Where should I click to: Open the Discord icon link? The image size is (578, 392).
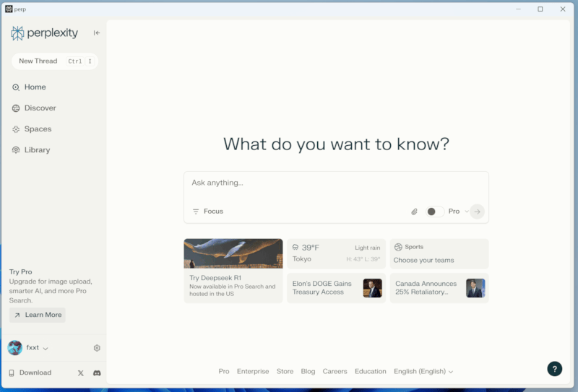point(97,373)
